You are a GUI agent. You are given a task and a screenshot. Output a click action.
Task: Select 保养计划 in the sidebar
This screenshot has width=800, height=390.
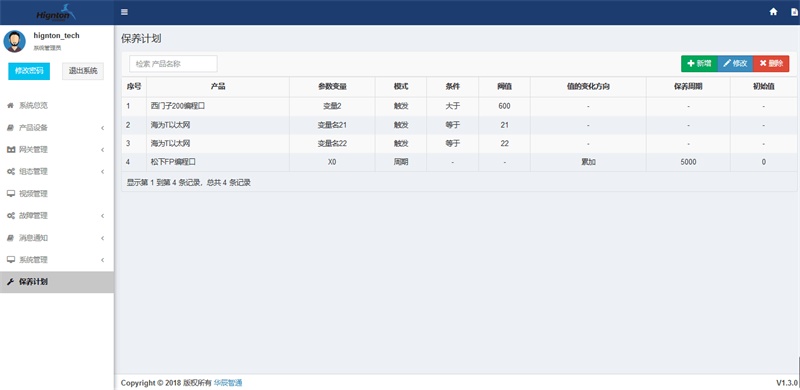[x=57, y=282]
